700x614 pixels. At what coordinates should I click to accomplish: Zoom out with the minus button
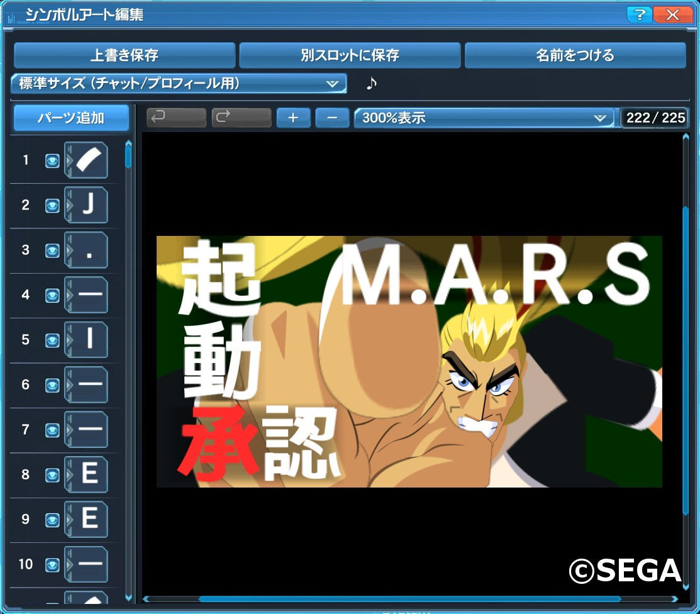pyautogui.click(x=332, y=118)
